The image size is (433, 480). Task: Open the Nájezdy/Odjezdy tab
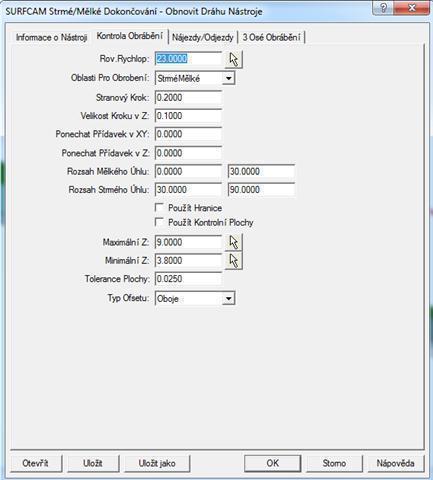pyautogui.click(x=203, y=37)
